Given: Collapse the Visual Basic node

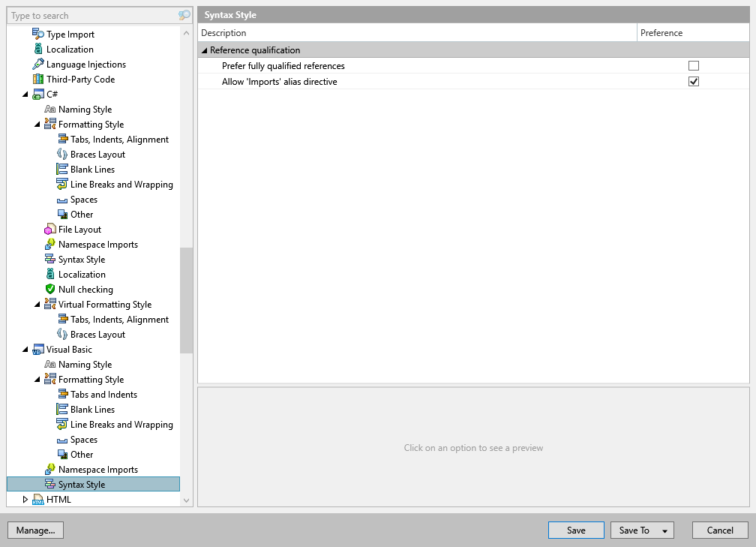Looking at the screenshot, I should point(25,349).
